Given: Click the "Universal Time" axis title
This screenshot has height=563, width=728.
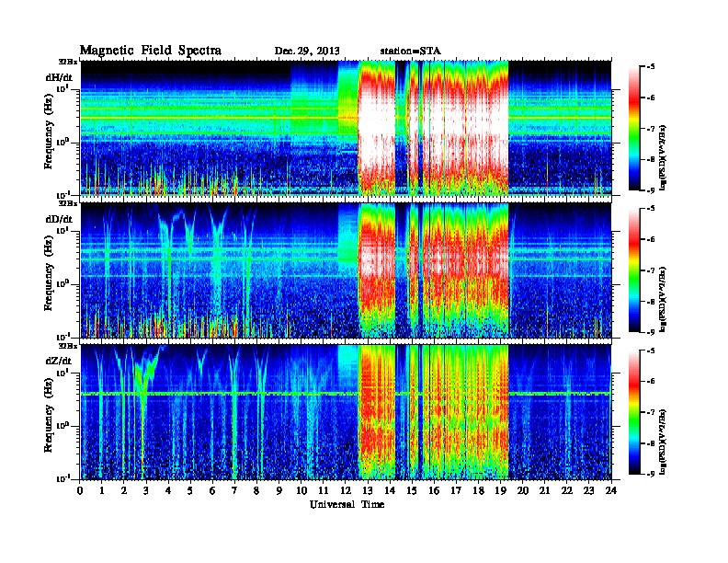Looking at the screenshot, I should click(347, 504).
